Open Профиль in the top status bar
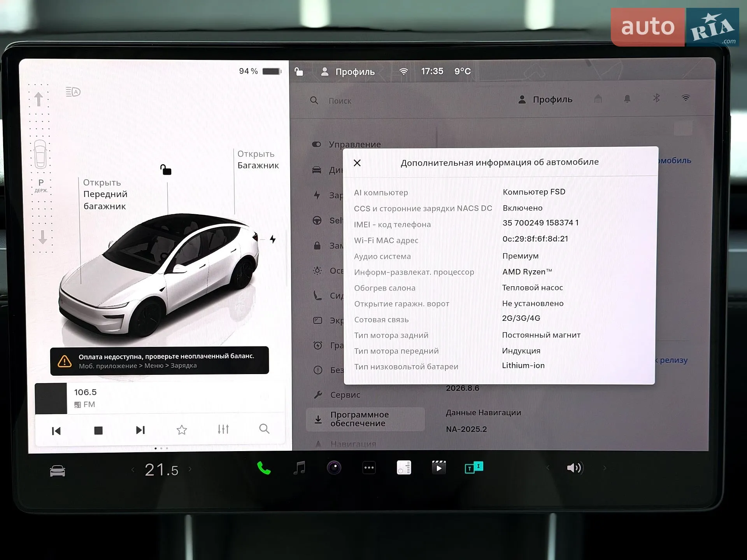Viewport: 747px width, 560px height. tap(348, 72)
